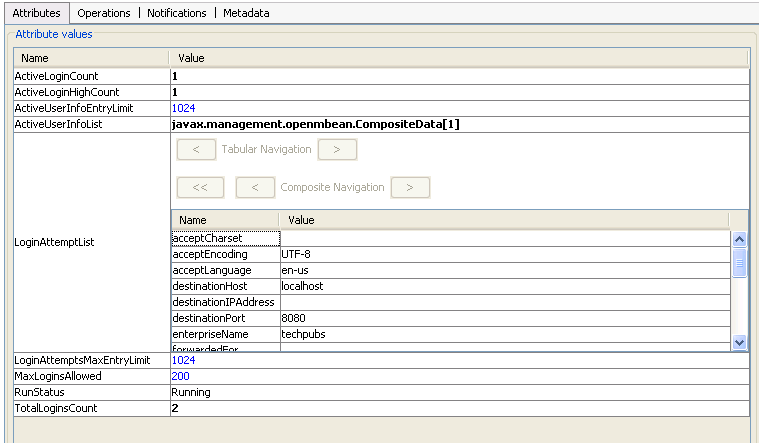Click Tabular Navigation previous arrow button

(196, 149)
